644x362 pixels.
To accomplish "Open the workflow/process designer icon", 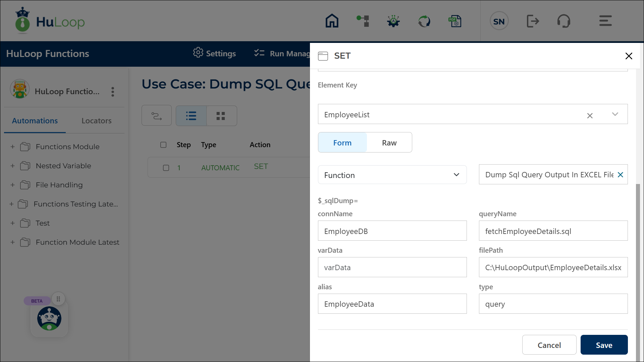I will [x=363, y=21].
